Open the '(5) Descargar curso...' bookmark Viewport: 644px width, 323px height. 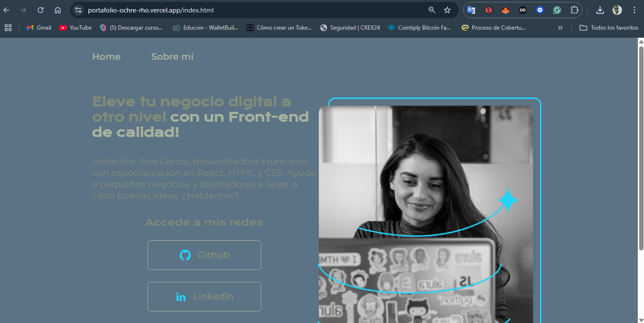click(131, 28)
